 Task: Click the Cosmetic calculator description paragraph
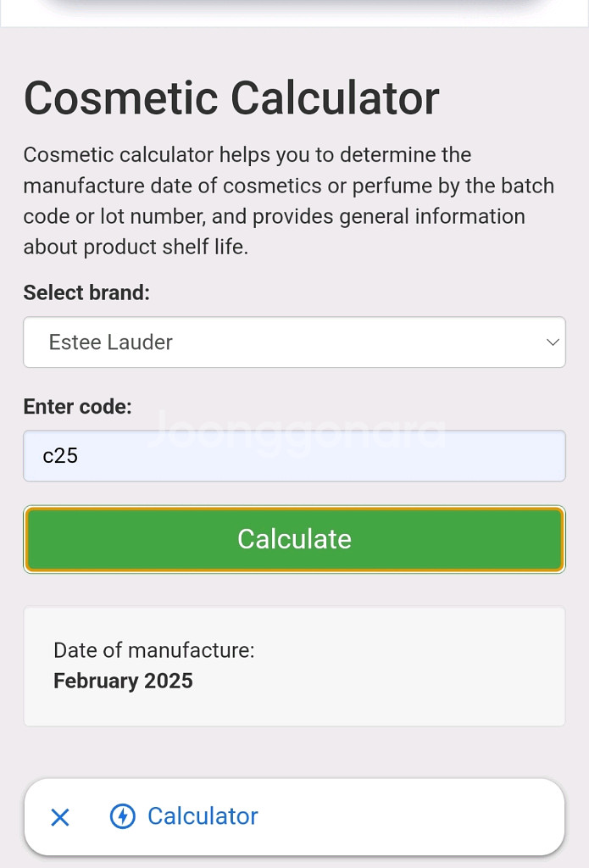pyautogui.click(x=288, y=201)
